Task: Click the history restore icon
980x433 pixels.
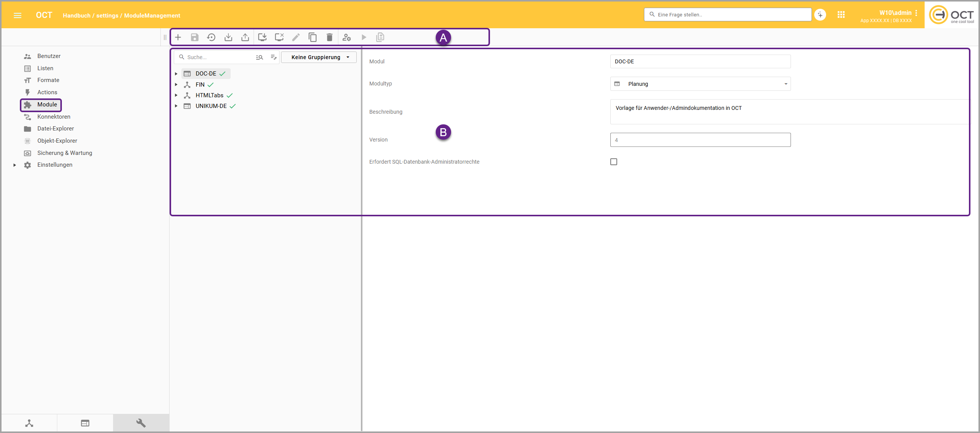Action: pos(211,37)
